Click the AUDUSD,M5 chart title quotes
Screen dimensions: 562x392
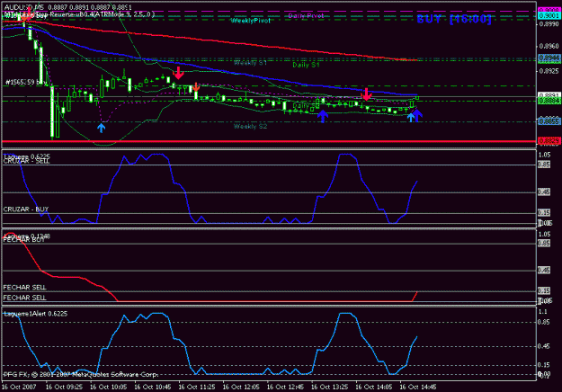tap(67, 7)
